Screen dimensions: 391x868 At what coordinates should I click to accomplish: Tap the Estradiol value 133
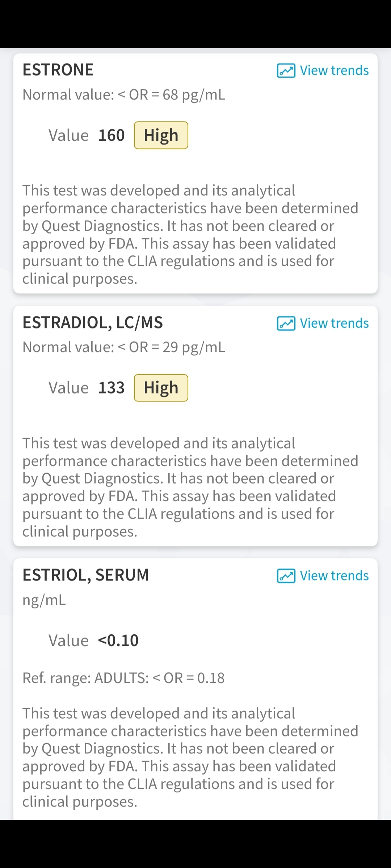tap(112, 388)
